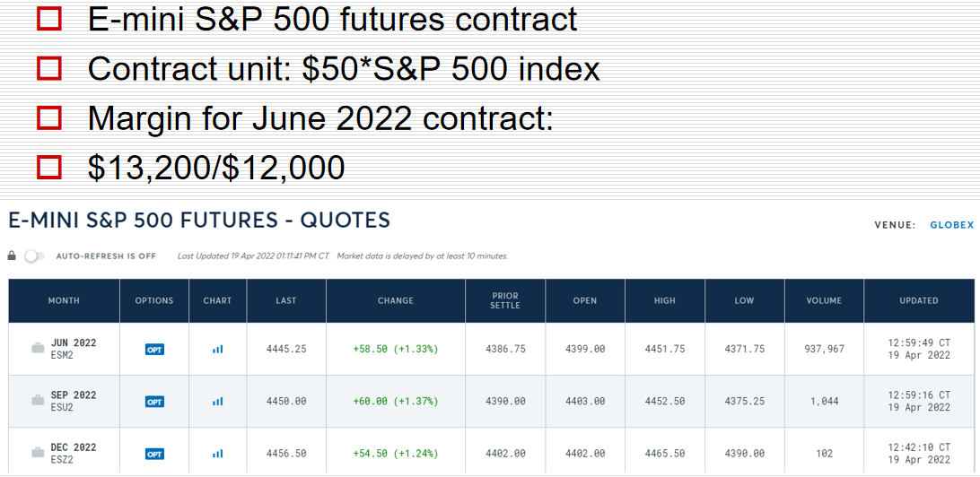
Task: Click the lock icon beside auto-refresh
Action: (x=12, y=256)
